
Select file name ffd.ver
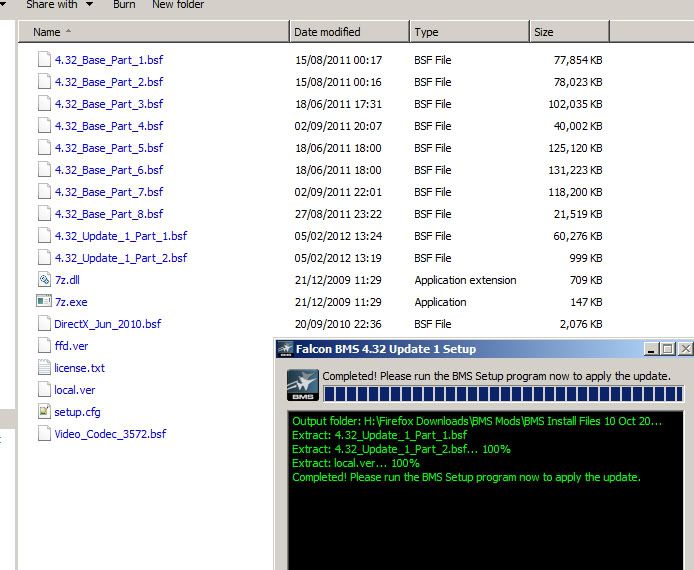[x=71, y=346]
